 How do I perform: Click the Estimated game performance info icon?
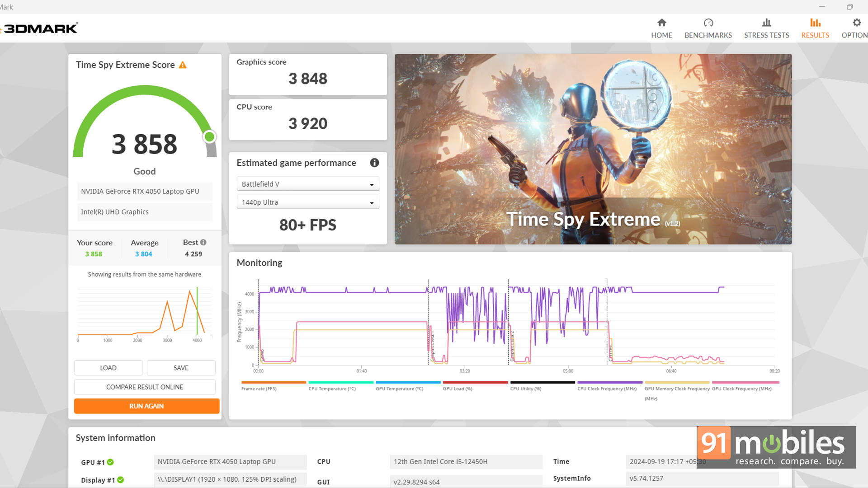pos(374,163)
